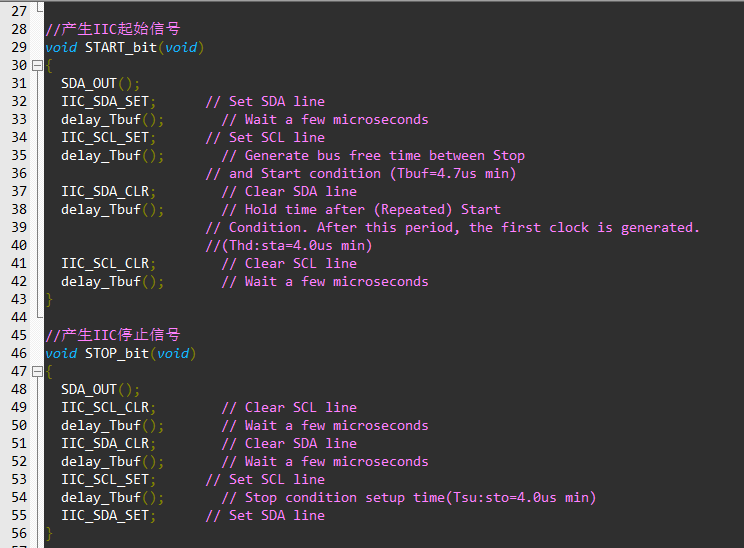The width and height of the screenshot is (744, 548).
Task: Click the STOP_bit function name
Action: 117,353
